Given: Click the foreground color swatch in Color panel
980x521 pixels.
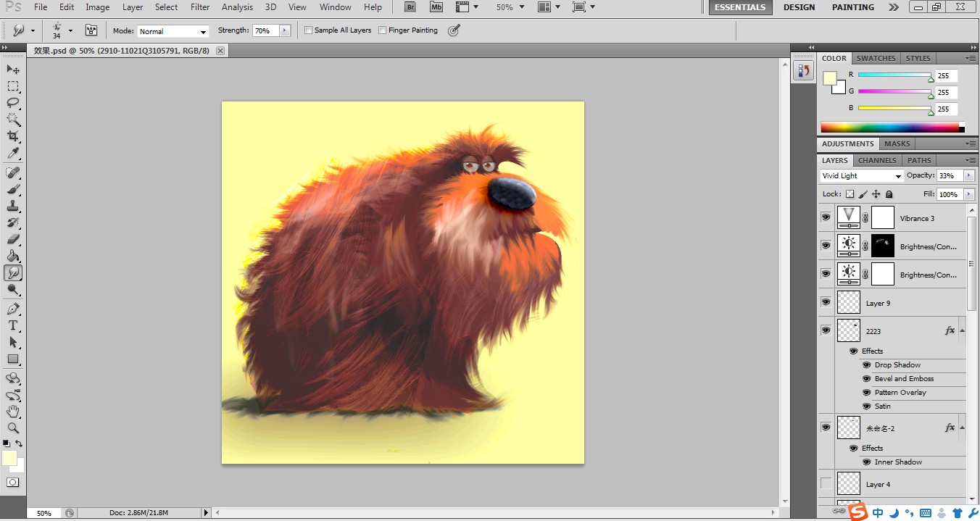Looking at the screenshot, I should 829,78.
